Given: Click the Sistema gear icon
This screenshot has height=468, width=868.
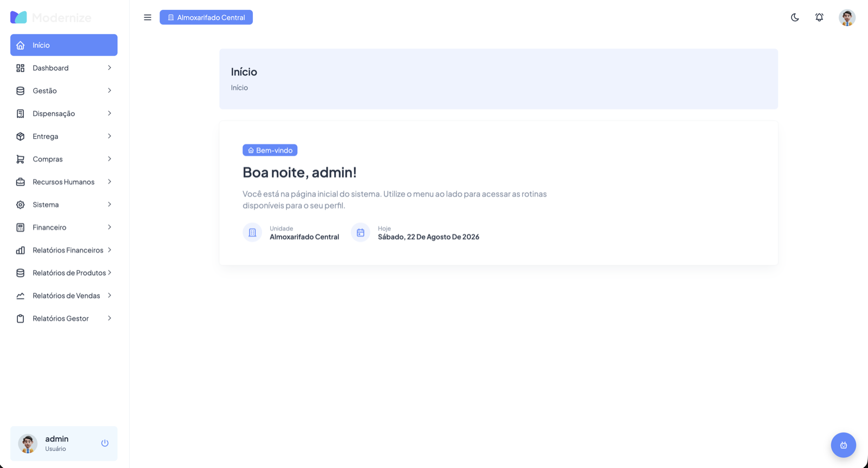Looking at the screenshot, I should pos(21,204).
